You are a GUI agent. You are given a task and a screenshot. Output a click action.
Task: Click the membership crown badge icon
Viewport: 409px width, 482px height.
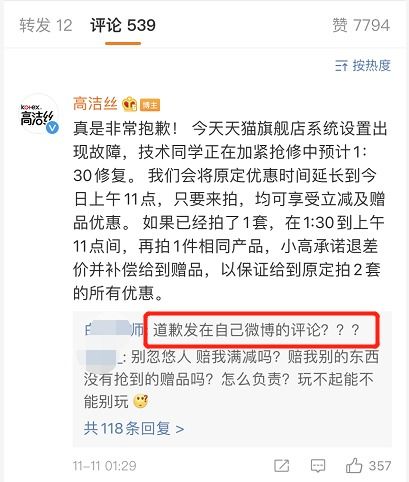pos(129,104)
